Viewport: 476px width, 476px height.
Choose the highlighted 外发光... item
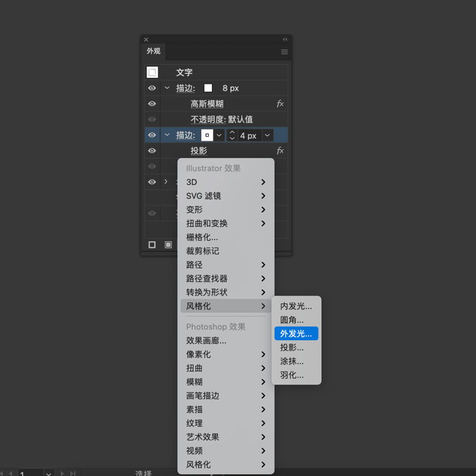pos(296,334)
